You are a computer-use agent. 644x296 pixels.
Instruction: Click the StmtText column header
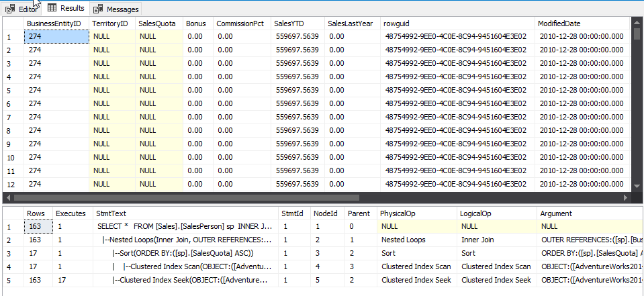pyautogui.click(x=185, y=213)
